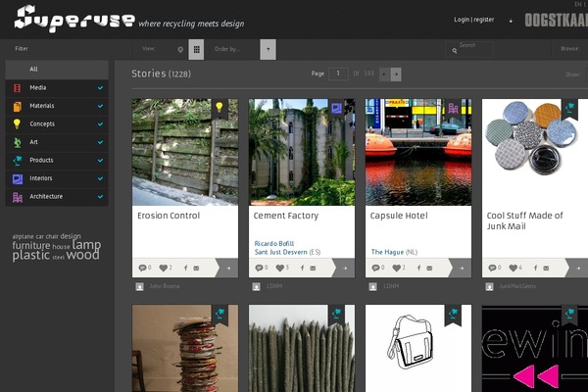Click the 'lamp' tag
The height and width of the screenshot is (392, 588).
click(86, 245)
